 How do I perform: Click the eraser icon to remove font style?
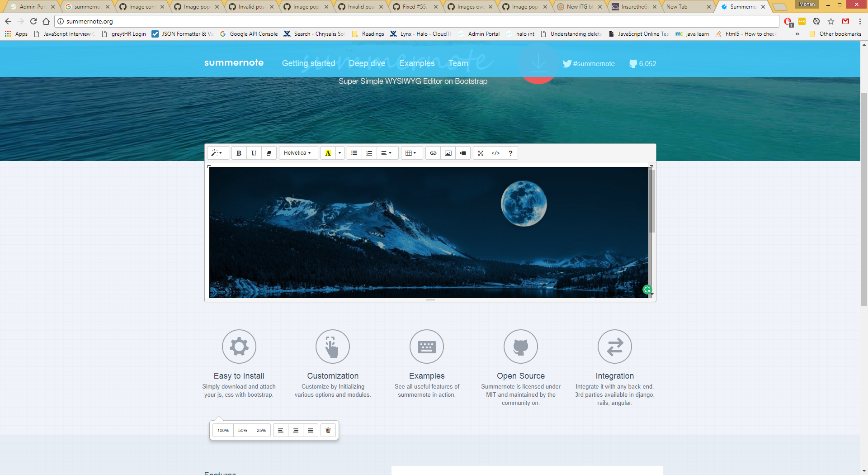pyautogui.click(x=269, y=153)
